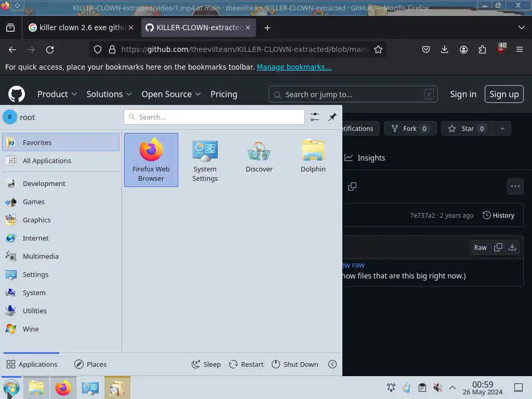Open Firefox account icon
The height and width of the screenshot is (399, 532).
[463, 49]
